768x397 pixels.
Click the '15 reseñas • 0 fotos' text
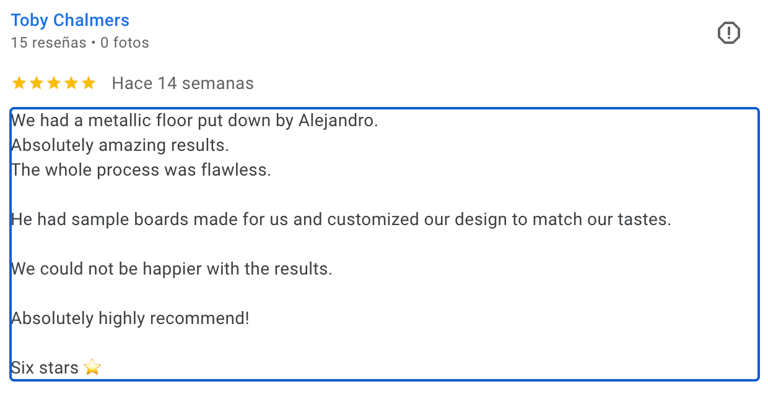(x=80, y=43)
